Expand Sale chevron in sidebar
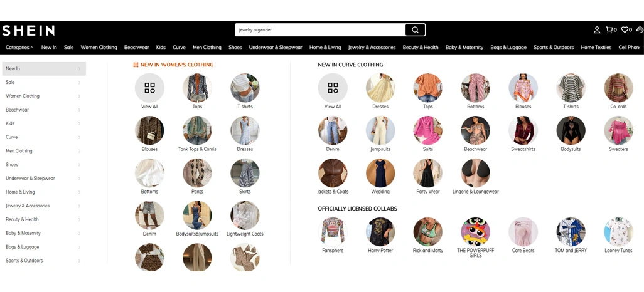The width and height of the screenshot is (644, 292). pos(79,83)
